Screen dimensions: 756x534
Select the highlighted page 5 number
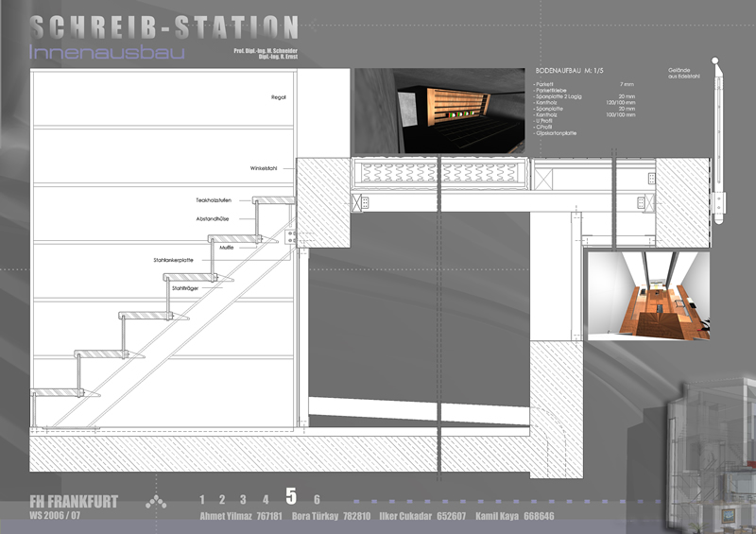click(291, 497)
